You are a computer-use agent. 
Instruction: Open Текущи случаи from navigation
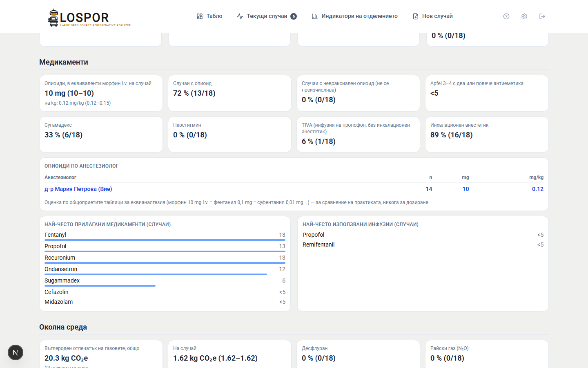pos(267,16)
